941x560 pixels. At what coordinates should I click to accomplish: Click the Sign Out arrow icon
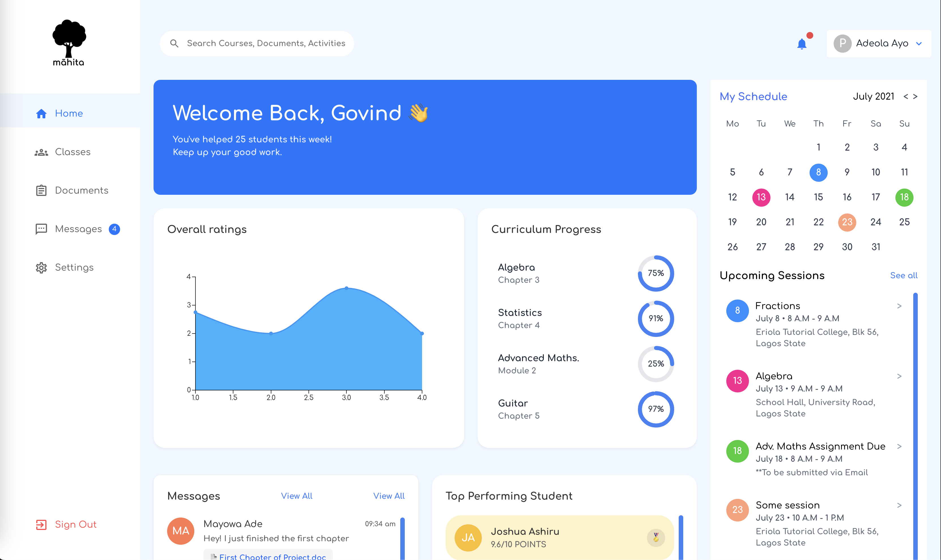41,525
